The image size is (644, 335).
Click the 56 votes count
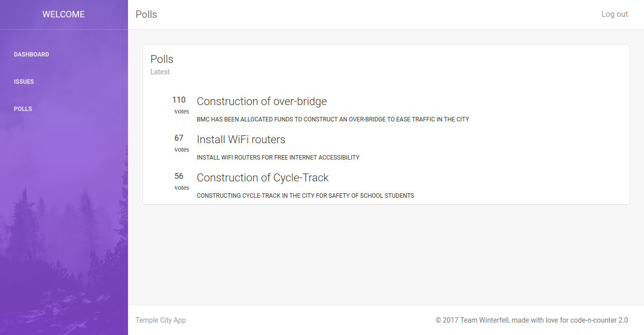click(x=179, y=176)
